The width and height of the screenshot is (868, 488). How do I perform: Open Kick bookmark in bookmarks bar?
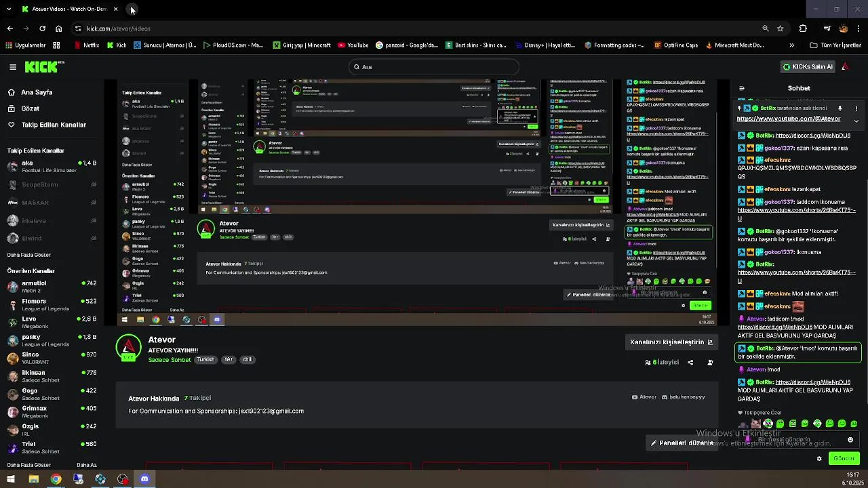(x=117, y=45)
